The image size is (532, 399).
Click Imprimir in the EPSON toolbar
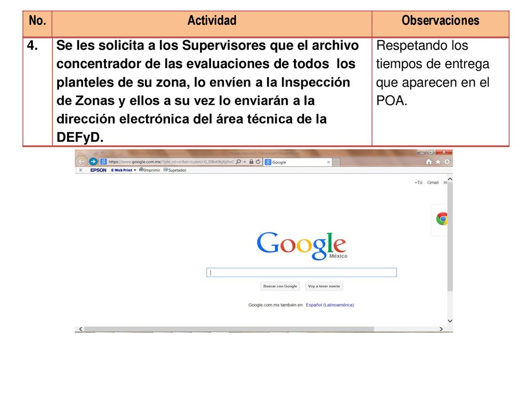(x=150, y=170)
